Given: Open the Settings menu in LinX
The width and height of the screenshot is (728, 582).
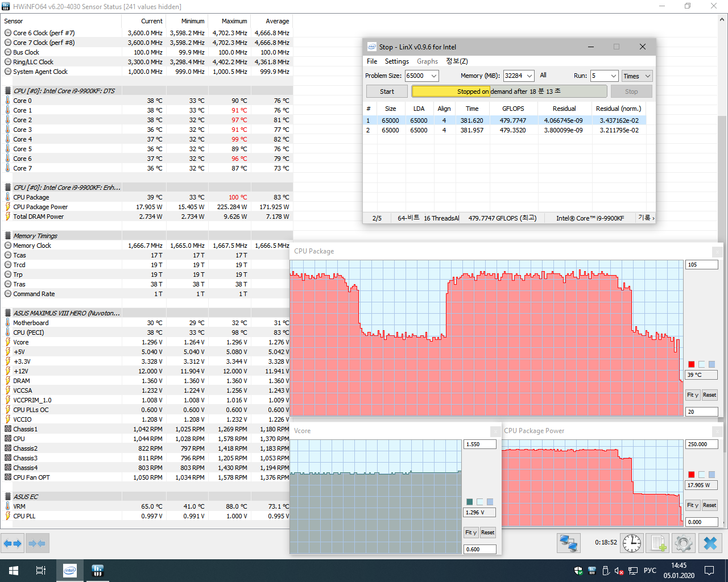Looking at the screenshot, I should point(397,61).
